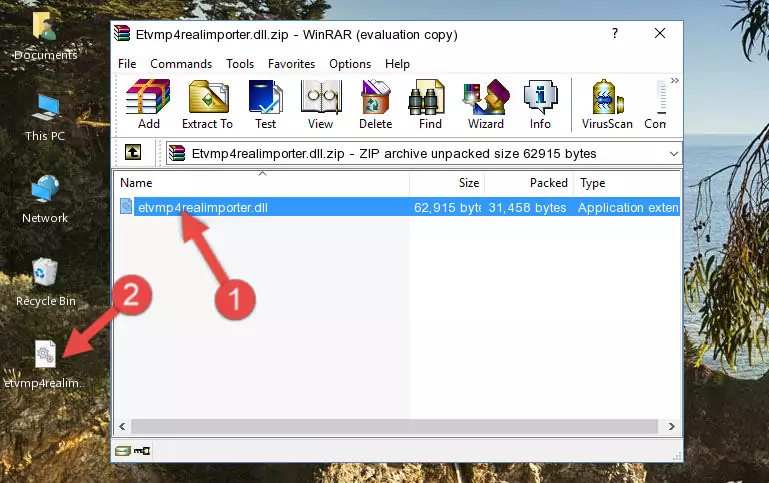The image size is (769, 483).
Task: Click the Find binoculars icon
Action: 430,104
